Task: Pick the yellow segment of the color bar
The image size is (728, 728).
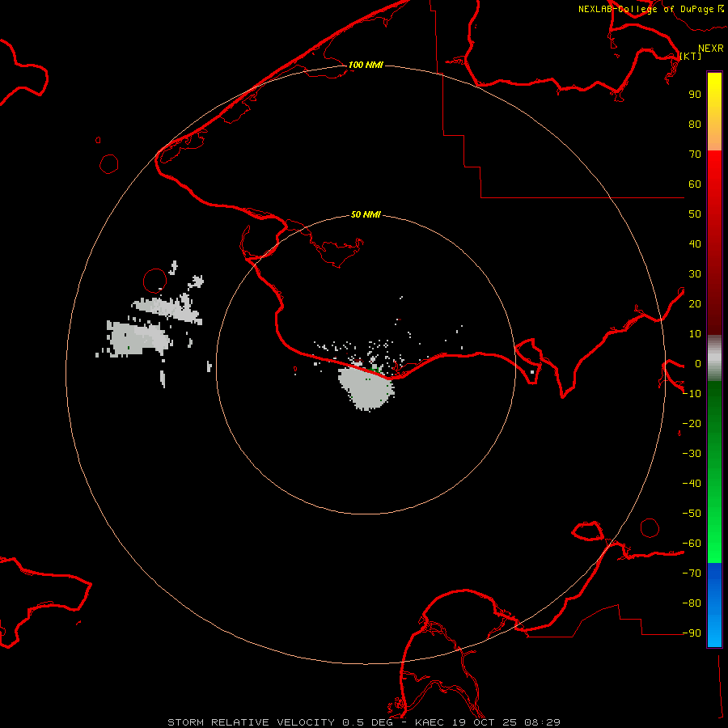Action: (x=714, y=112)
